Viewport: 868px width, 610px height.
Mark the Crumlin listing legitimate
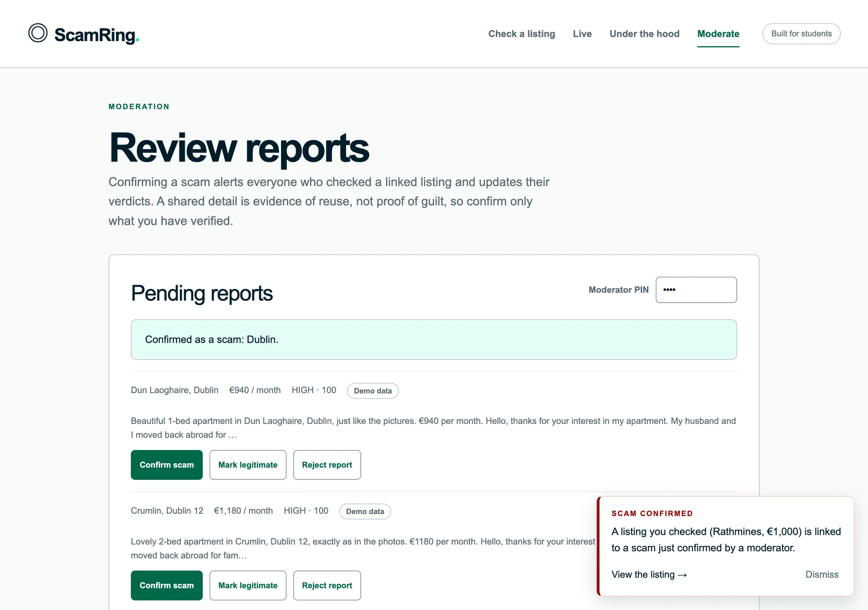[x=248, y=585]
